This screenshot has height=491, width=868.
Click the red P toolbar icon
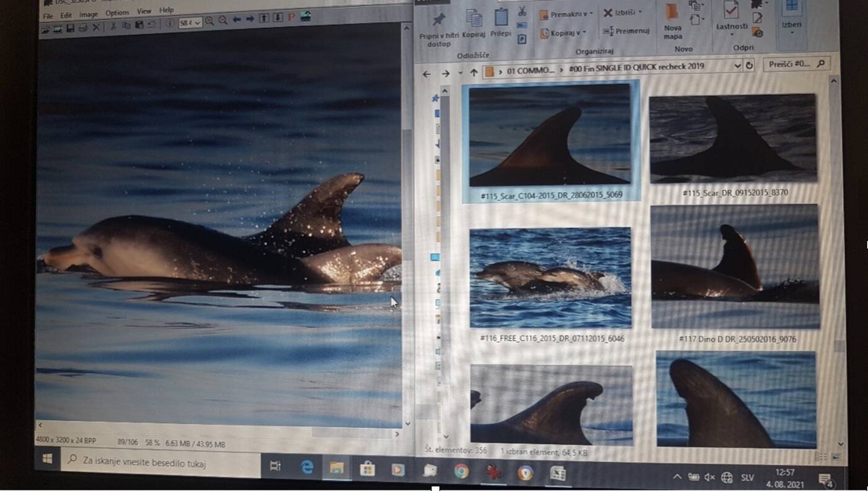pos(291,18)
